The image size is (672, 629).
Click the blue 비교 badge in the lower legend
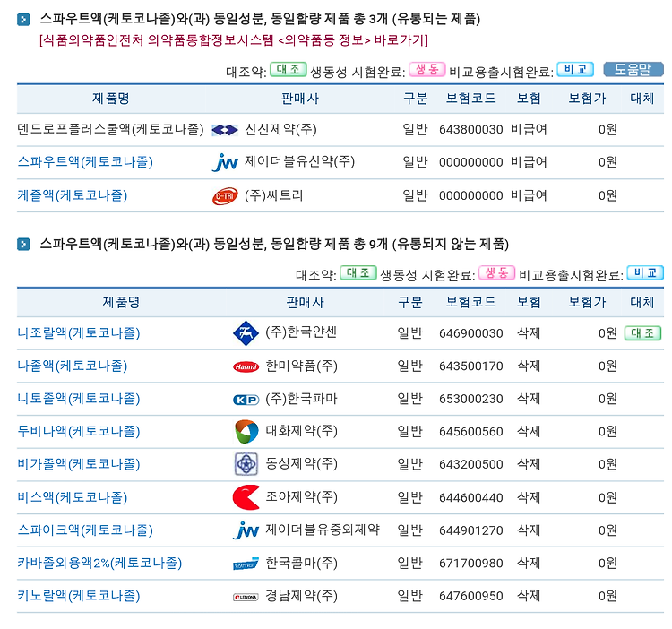[645, 273]
